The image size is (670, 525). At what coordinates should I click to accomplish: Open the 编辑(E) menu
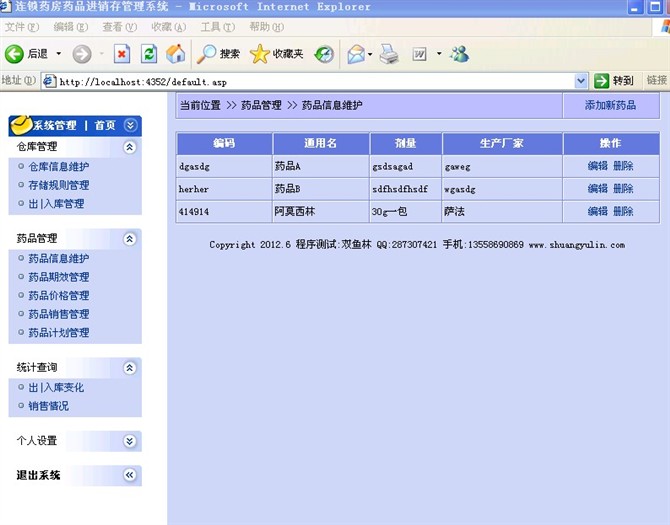[71, 27]
